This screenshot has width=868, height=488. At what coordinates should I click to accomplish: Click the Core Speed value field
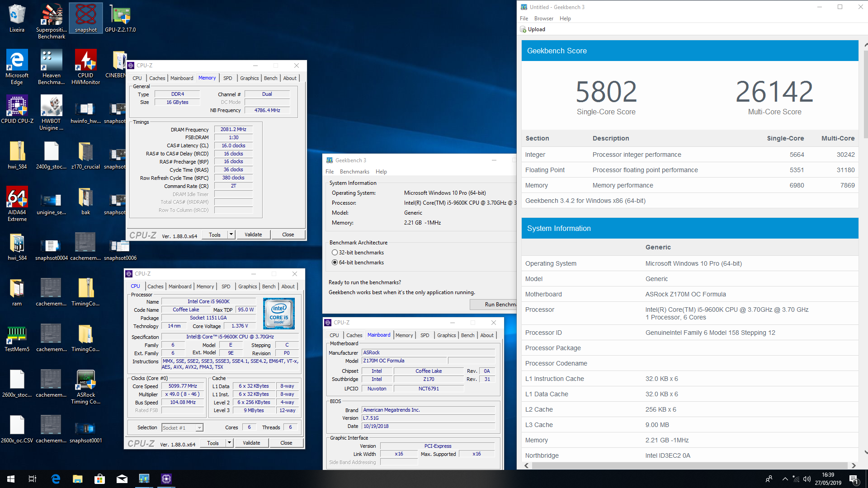pyautogui.click(x=183, y=386)
